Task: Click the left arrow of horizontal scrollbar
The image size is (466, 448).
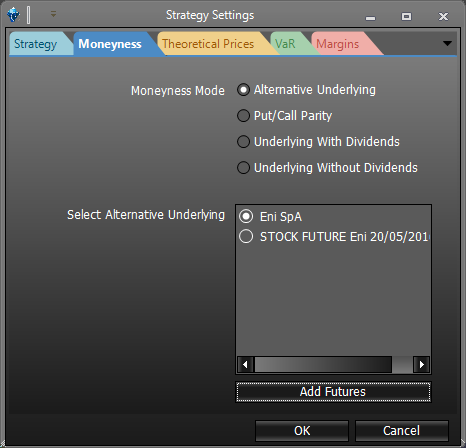Action: (x=245, y=364)
